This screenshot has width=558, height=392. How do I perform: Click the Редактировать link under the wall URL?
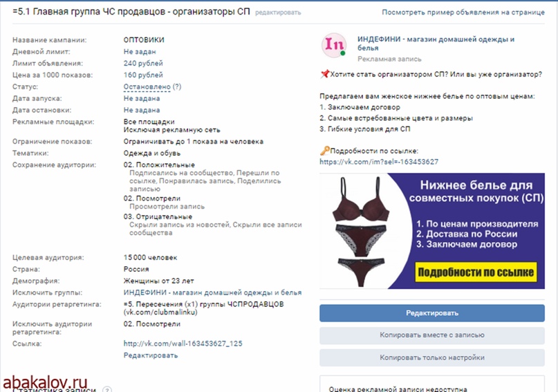(151, 355)
